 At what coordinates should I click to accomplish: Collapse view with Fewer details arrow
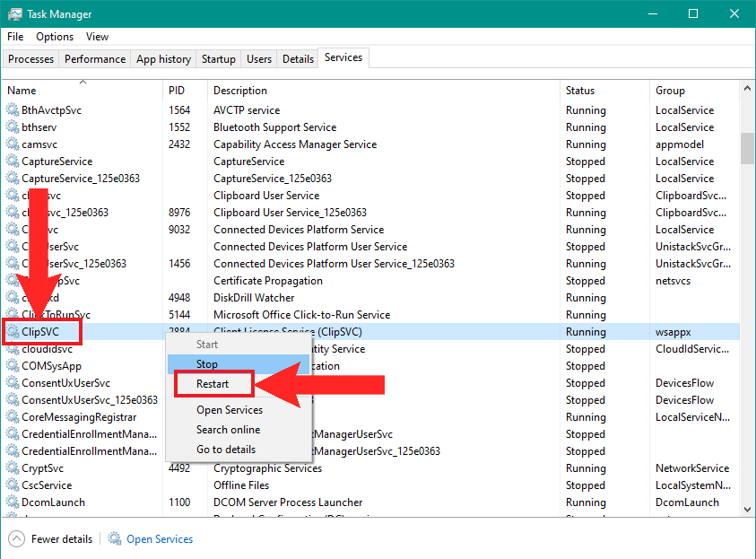tap(17, 539)
